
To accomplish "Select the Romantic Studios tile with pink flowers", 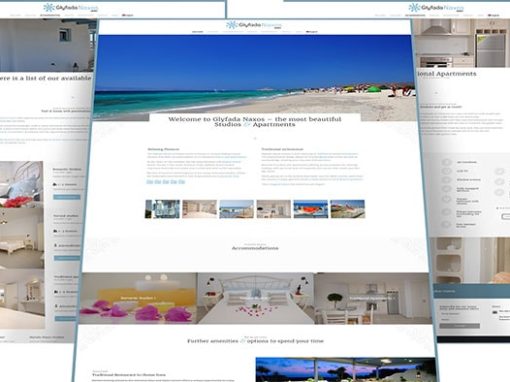I will pyautogui.click(x=138, y=298).
